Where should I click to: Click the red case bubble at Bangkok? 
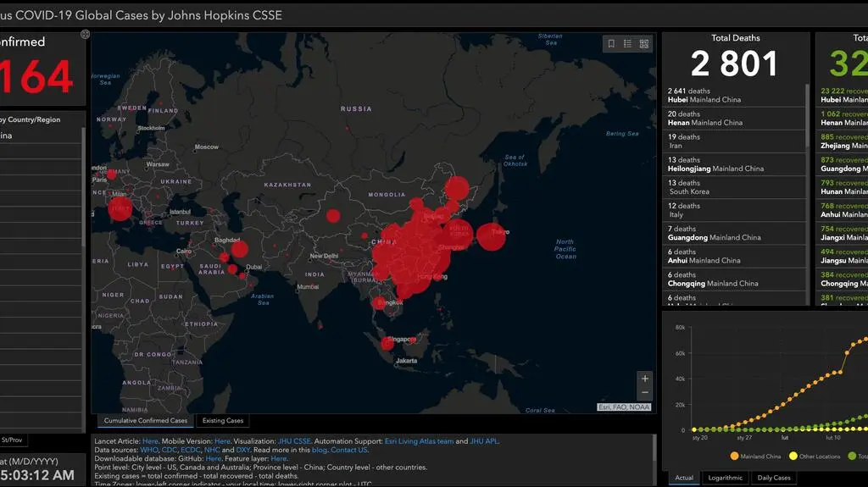pos(379,302)
